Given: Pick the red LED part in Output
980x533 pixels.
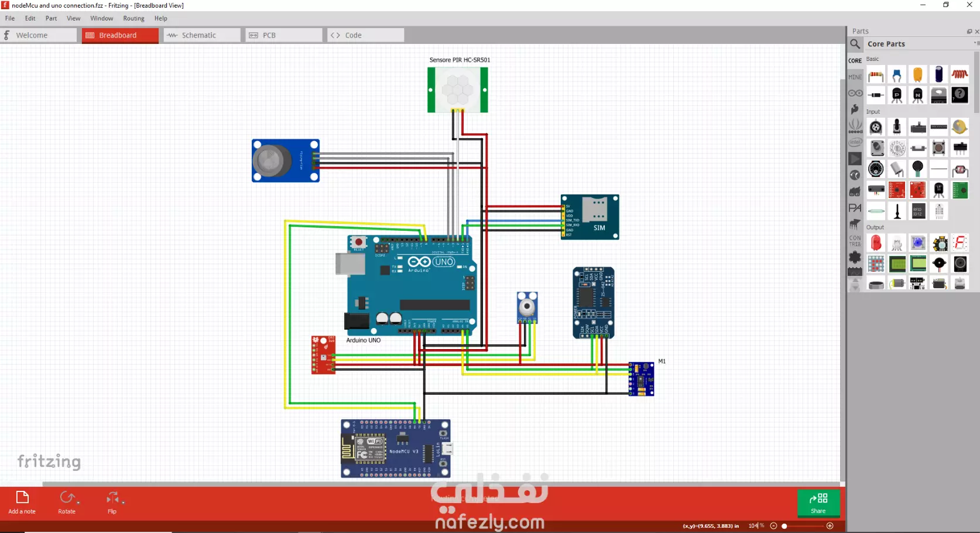Looking at the screenshot, I should (876, 242).
